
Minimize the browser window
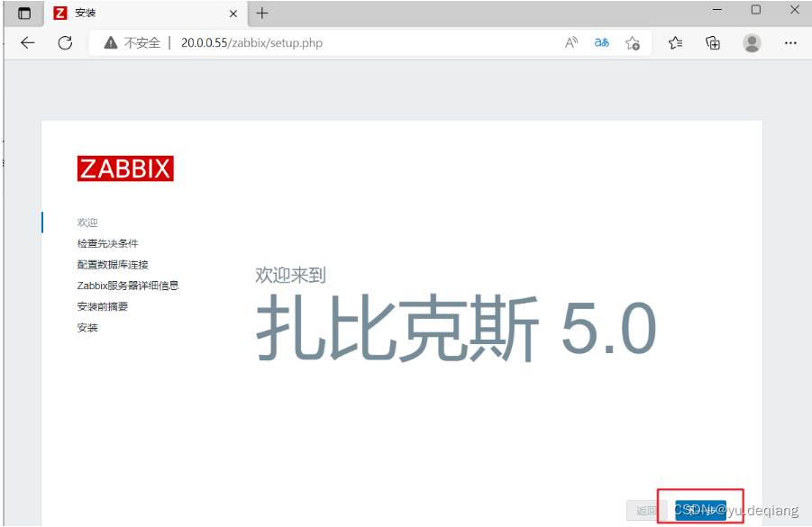click(717, 10)
